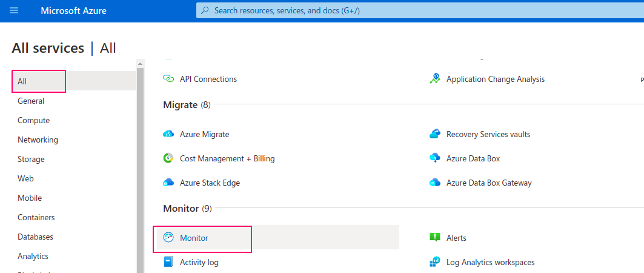Image resolution: width=644 pixels, height=273 pixels.
Task: Focus the search resources input field
Action: (420, 11)
